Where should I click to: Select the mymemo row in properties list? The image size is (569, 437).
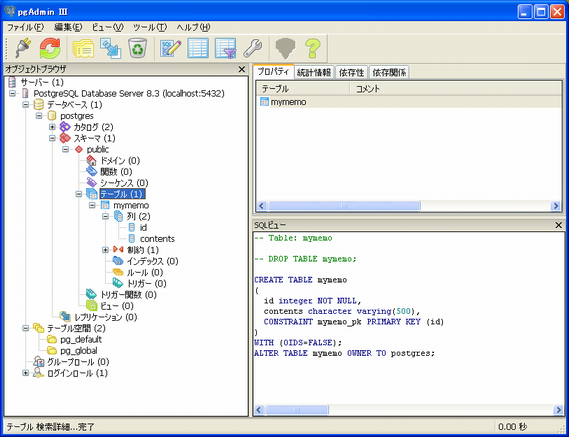click(409, 102)
